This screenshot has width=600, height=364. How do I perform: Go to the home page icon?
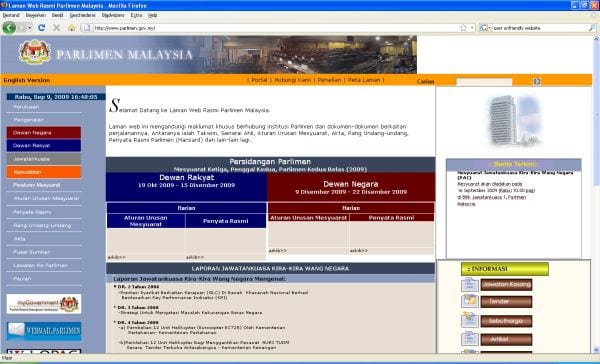[x=72, y=28]
